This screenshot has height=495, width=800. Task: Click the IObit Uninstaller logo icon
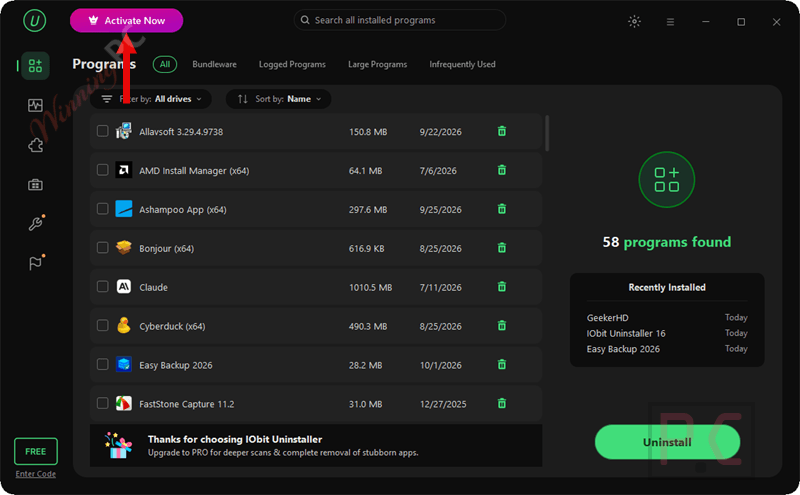tap(35, 21)
